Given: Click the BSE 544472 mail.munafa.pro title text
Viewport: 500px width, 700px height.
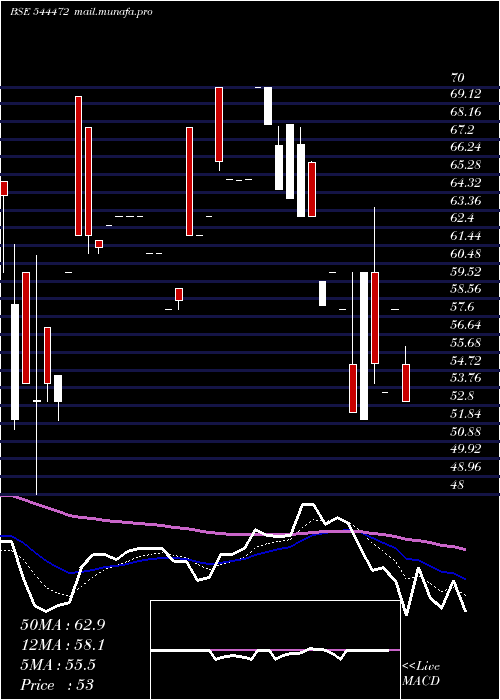Looking at the screenshot, I should (81, 12).
